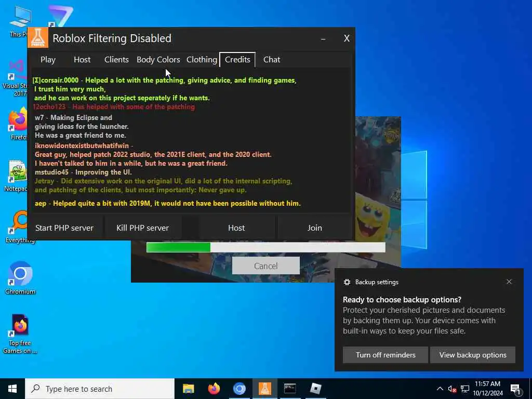532x399 pixels.
Task: Click Kill PHP server button
Action: tap(142, 228)
